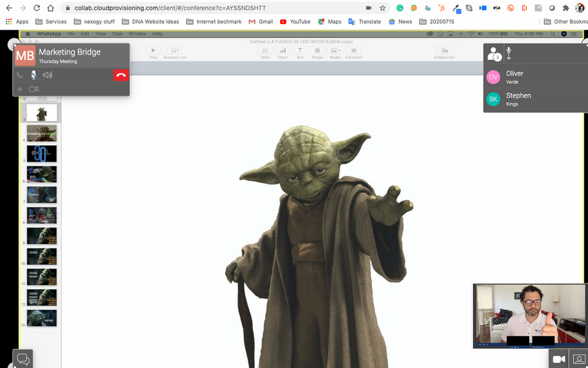Viewport: 588px width, 368px height.
Task: Click Keynote Live in shared Keynote toolbar
Action: tap(175, 52)
